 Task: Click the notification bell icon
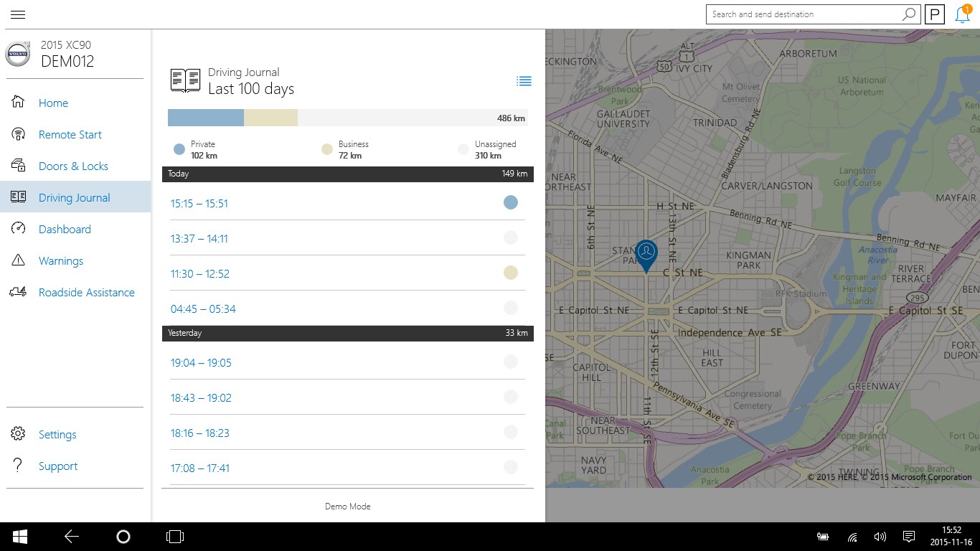(963, 14)
